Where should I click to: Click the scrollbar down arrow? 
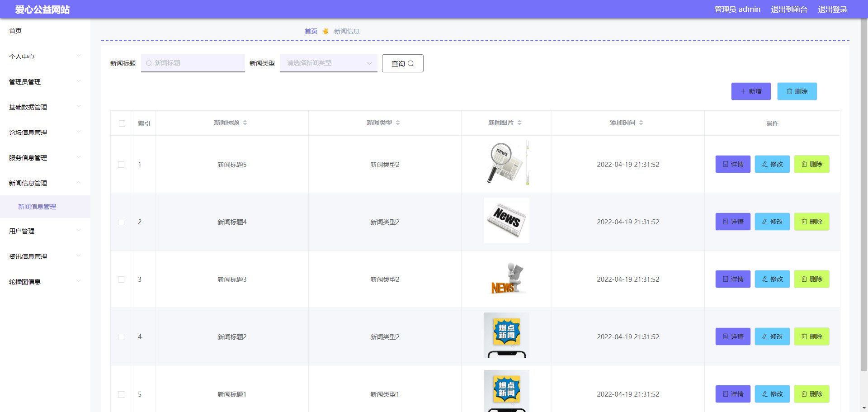point(864,408)
